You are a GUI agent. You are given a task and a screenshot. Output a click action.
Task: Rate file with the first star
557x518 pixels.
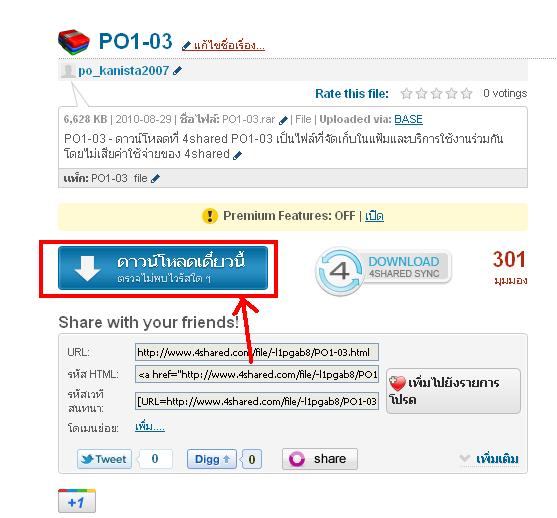(406, 94)
